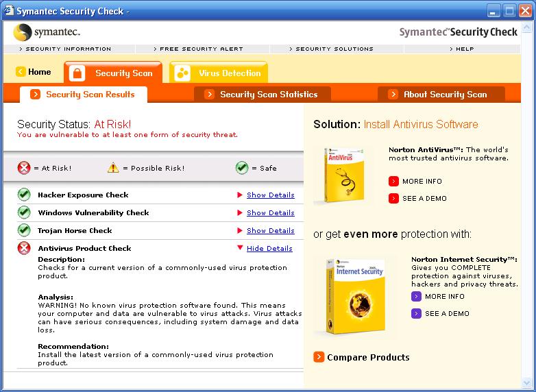Click the 'At Risk!' security status text

tap(112, 124)
